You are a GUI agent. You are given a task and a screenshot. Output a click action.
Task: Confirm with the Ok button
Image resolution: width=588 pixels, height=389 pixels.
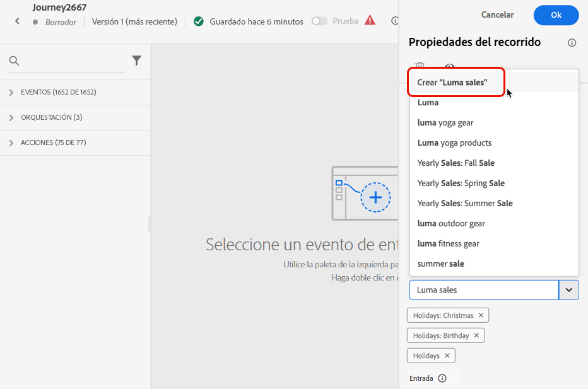click(x=556, y=15)
